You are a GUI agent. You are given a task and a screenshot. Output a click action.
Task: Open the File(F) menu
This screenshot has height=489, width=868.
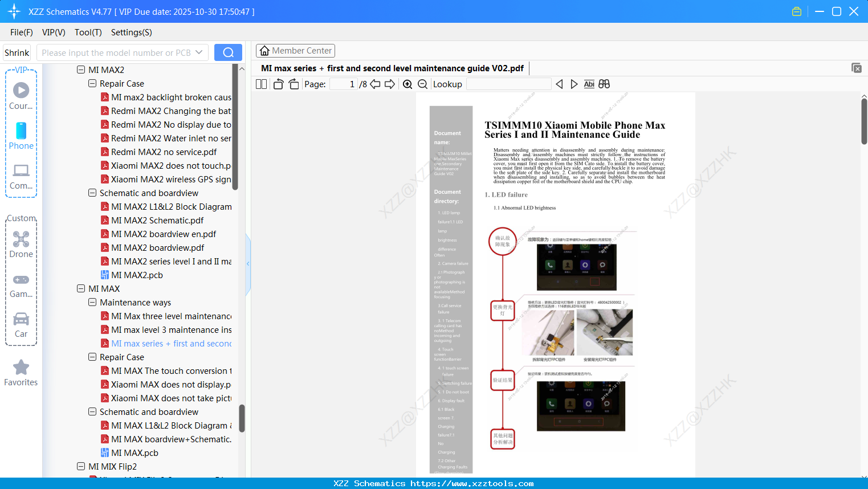point(22,32)
